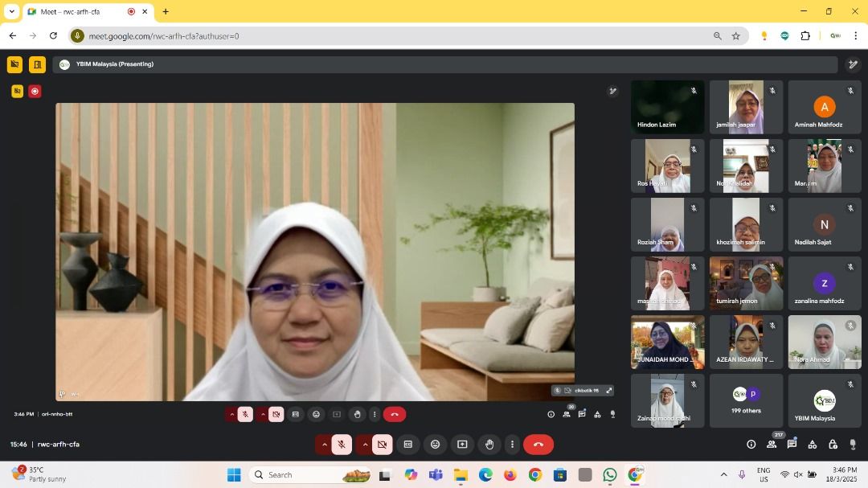Open the more options three-dot menu
This screenshot has height=488, width=868.
512,445
